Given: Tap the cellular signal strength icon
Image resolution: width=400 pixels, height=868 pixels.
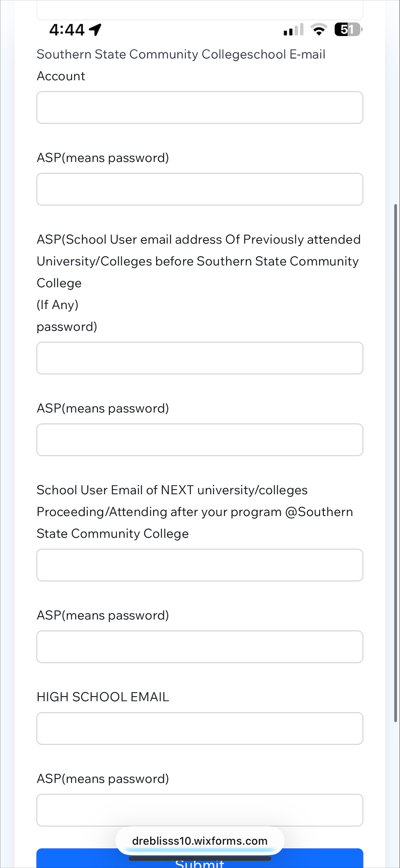Looking at the screenshot, I should click(294, 30).
